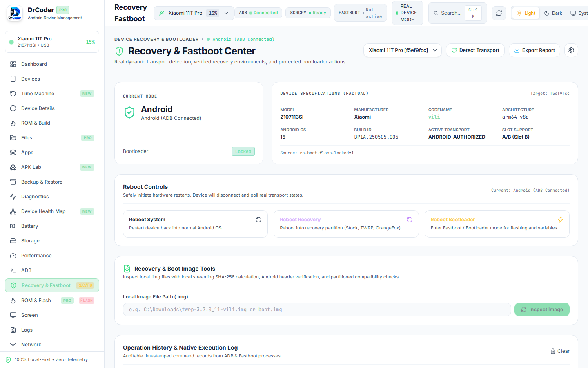Viewport: 588px width, 368px height.
Task: Open the Logs page
Action: [x=52, y=330]
